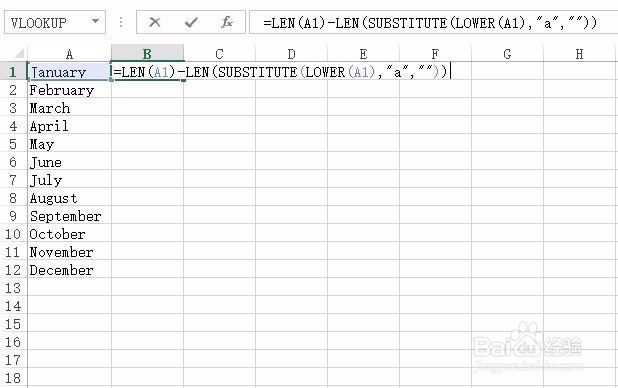
Task: Select column C header
Action: pyautogui.click(x=220, y=54)
